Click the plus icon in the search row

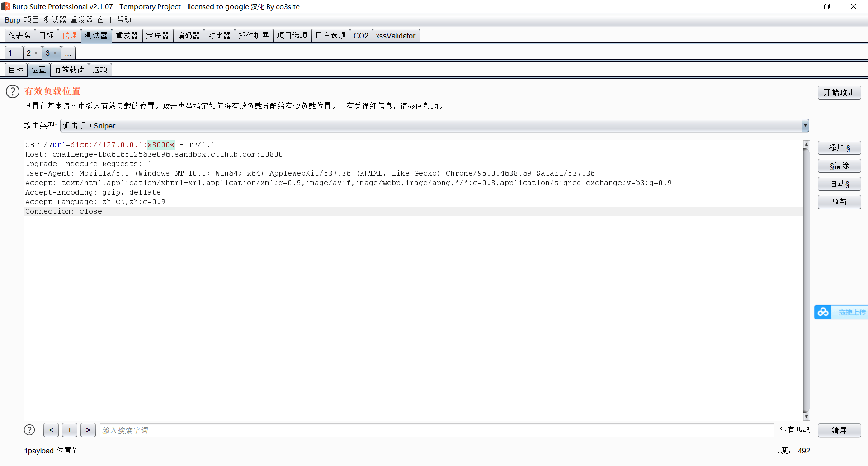point(69,430)
